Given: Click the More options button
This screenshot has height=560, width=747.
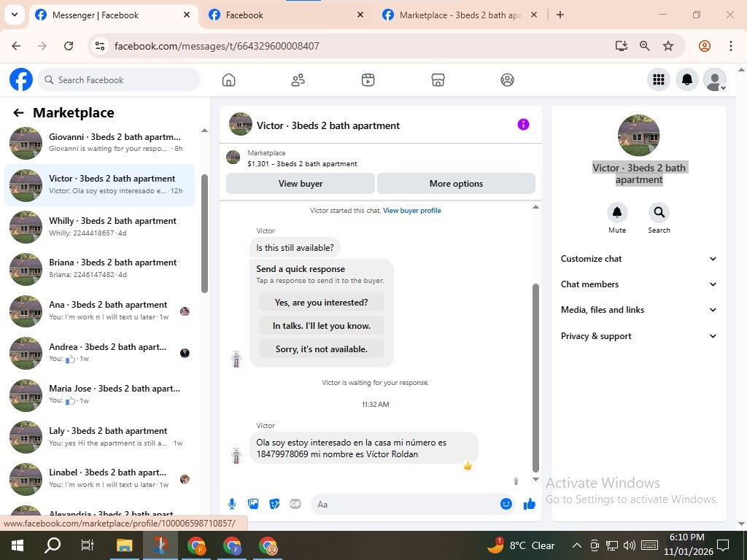Looking at the screenshot, I should point(456,183).
